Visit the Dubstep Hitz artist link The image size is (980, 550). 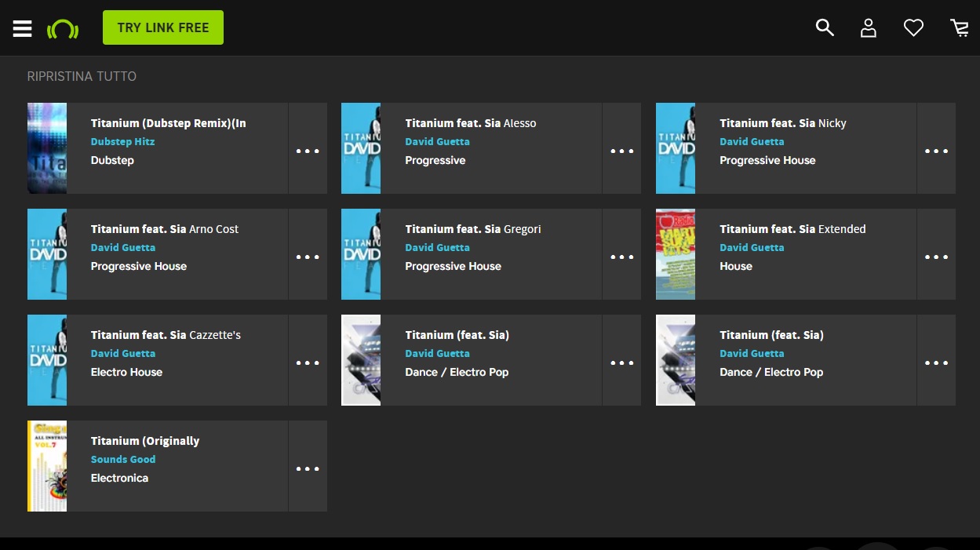click(x=122, y=142)
